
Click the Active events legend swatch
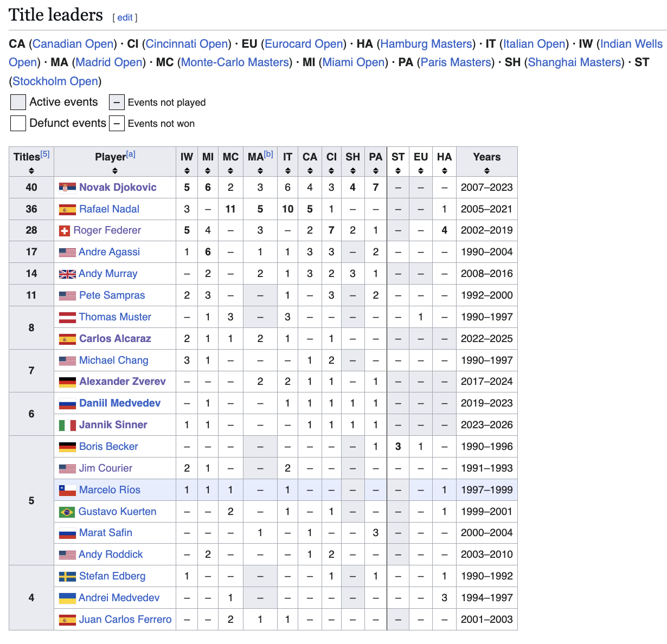tap(18, 102)
